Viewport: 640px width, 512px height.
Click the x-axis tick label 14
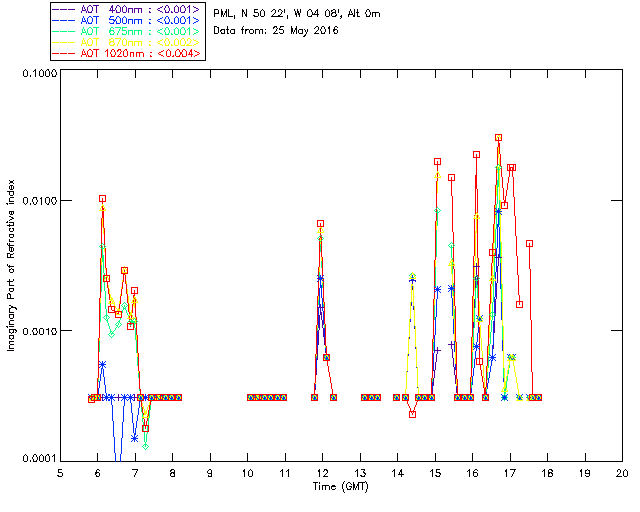point(398,473)
